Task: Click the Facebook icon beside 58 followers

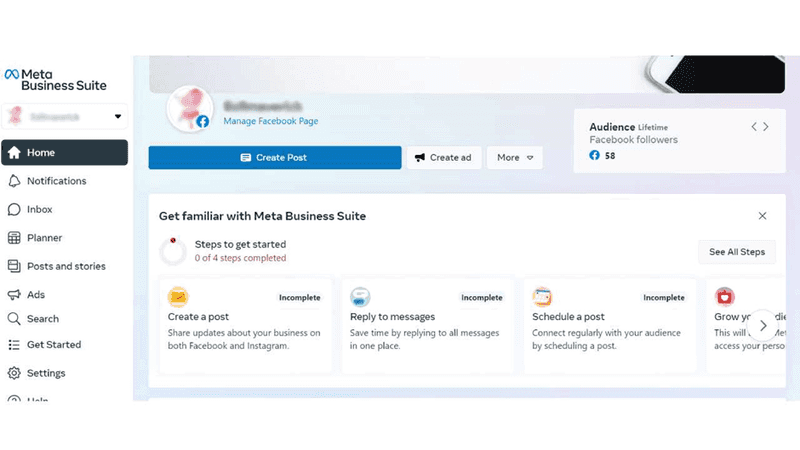Action: tap(594, 155)
